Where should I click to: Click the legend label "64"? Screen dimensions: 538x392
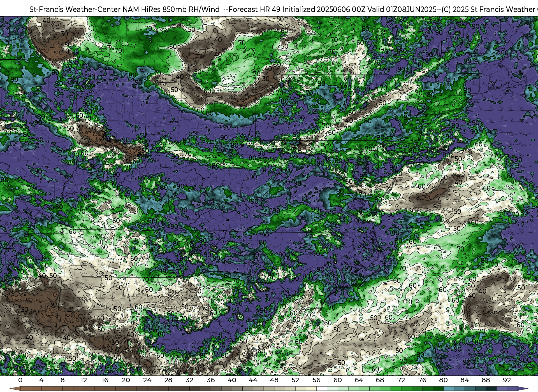pyautogui.click(x=359, y=380)
